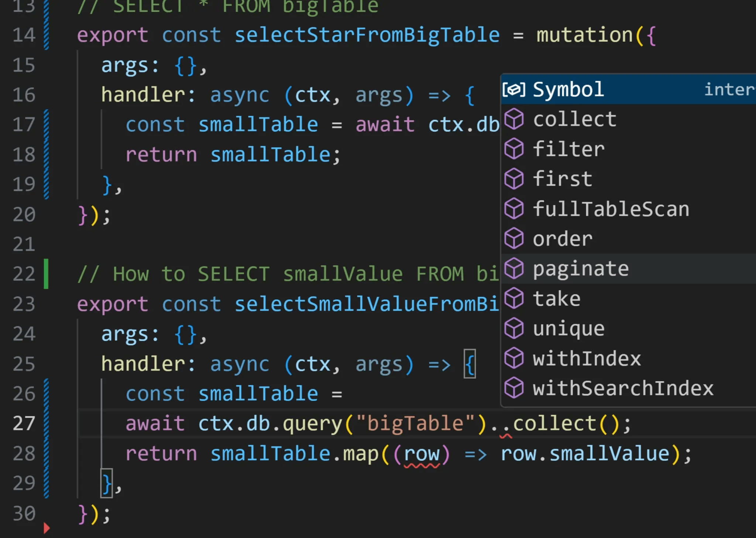Click the red breakpoint arrow in gutter
Viewport: 756px width, 538px height.
pyautogui.click(x=46, y=528)
